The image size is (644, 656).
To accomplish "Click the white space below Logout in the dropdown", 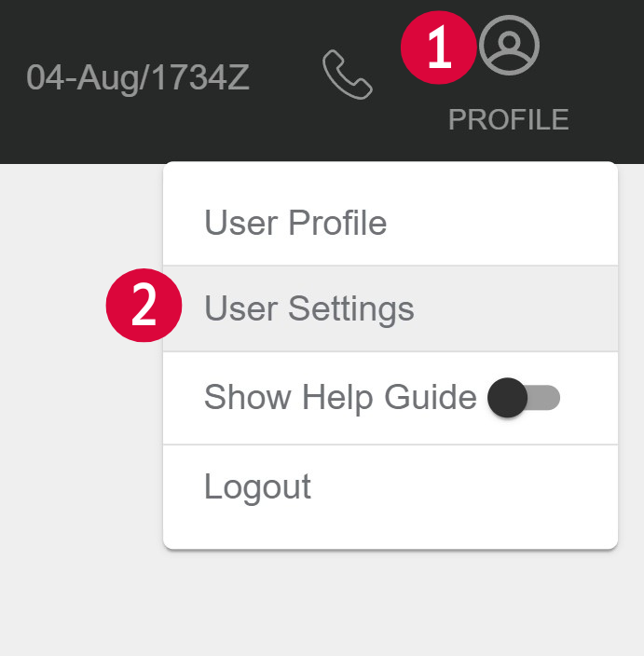I will pyautogui.click(x=391, y=530).
